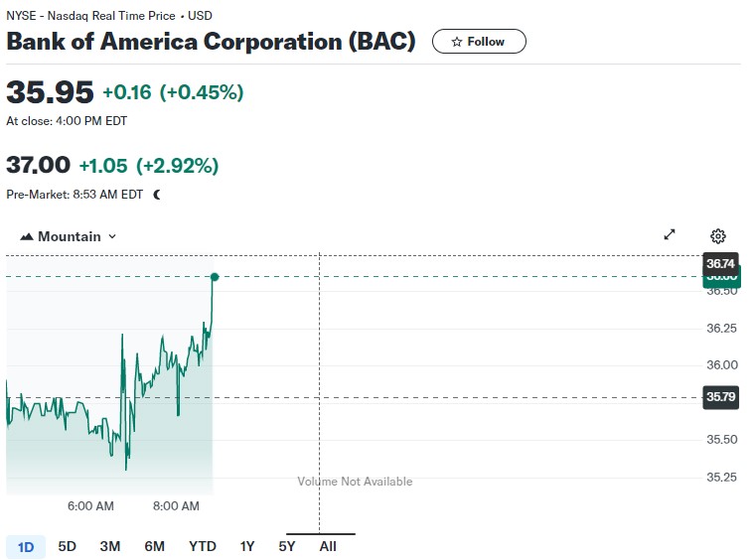Switch to the 5D time range
751x560 pixels.
[68, 546]
